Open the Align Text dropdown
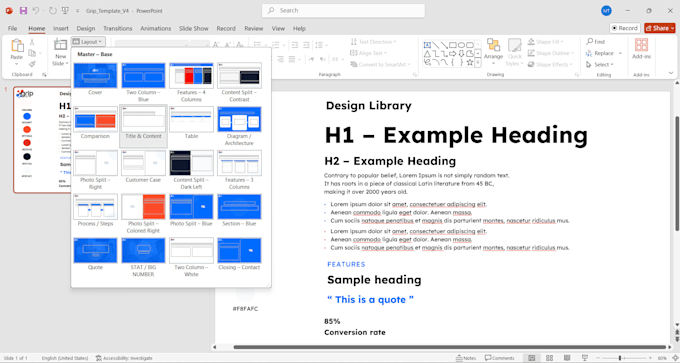Image resolution: width=680 pixels, height=363 pixels. pyautogui.click(x=369, y=53)
